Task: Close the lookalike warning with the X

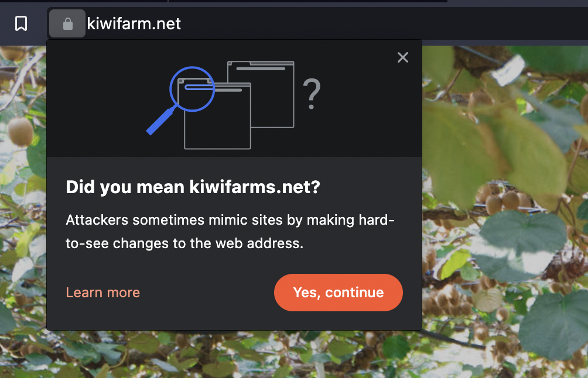Action: coord(403,57)
